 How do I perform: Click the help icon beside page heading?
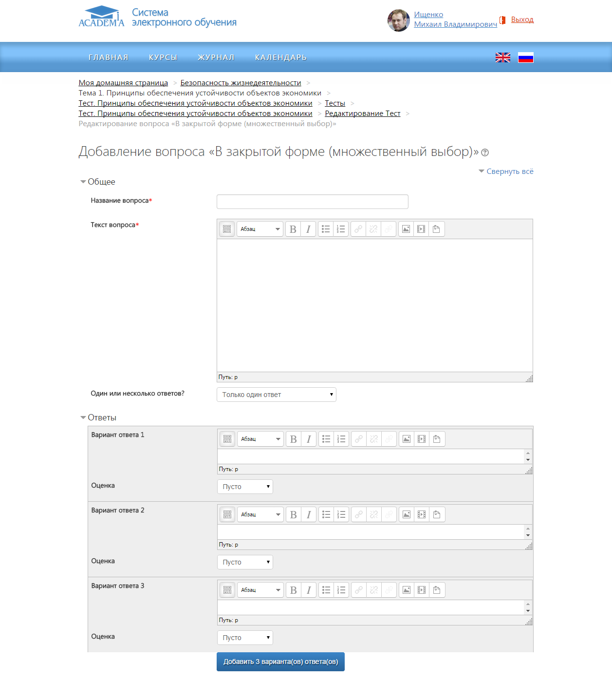point(485,152)
